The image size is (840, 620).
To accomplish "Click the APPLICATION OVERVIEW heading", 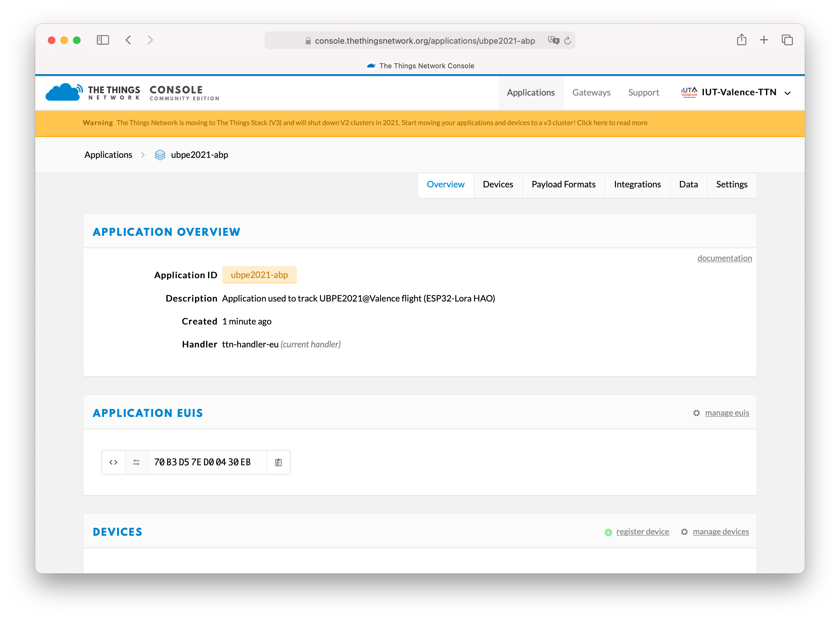I will click(166, 232).
